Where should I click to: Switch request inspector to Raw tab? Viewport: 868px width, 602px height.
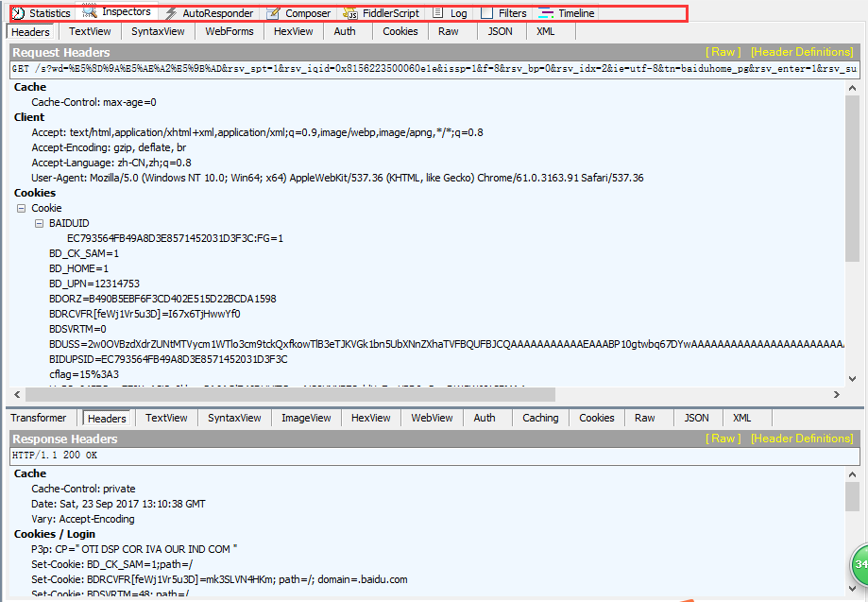[449, 31]
